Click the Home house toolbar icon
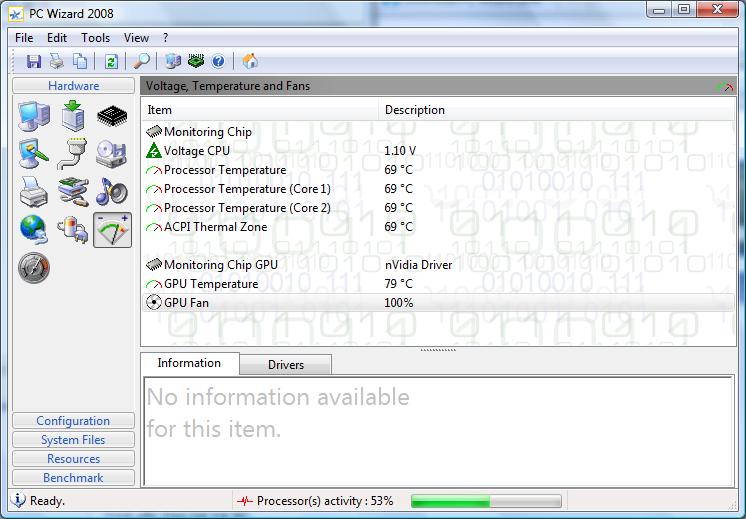The image size is (746, 519). 250,62
